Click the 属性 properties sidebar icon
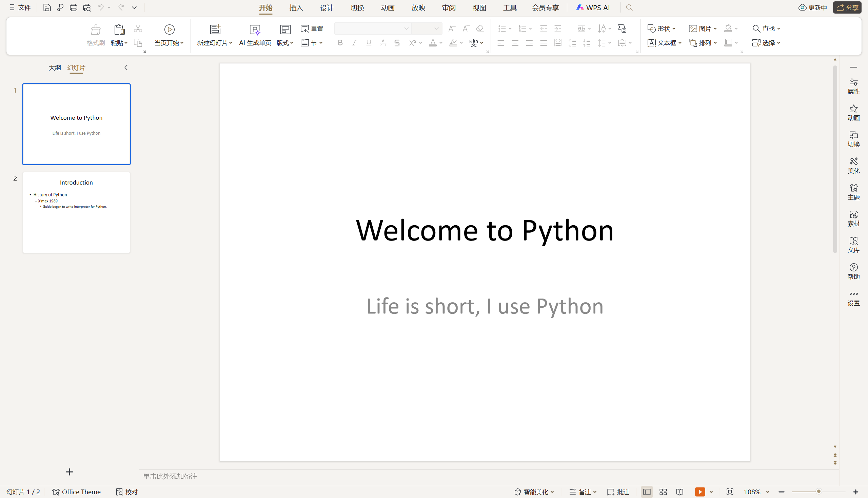Viewport: 868px width, 498px height. coord(853,86)
